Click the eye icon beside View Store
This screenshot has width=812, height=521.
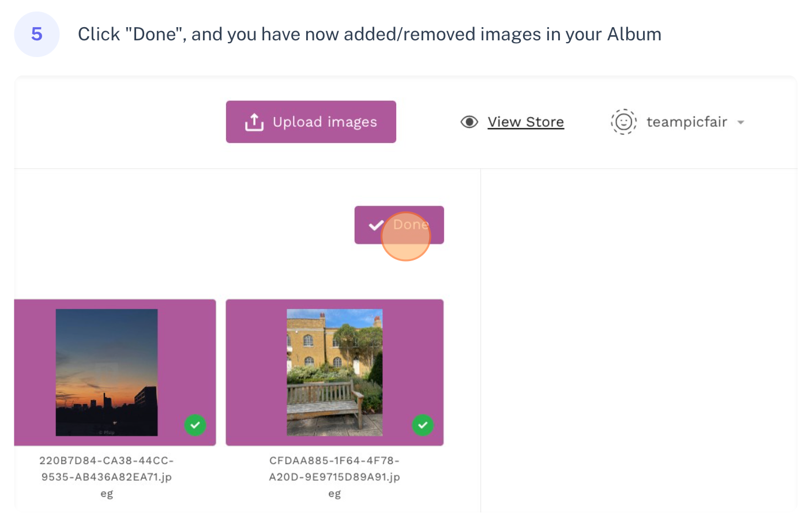tap(469, 122)
